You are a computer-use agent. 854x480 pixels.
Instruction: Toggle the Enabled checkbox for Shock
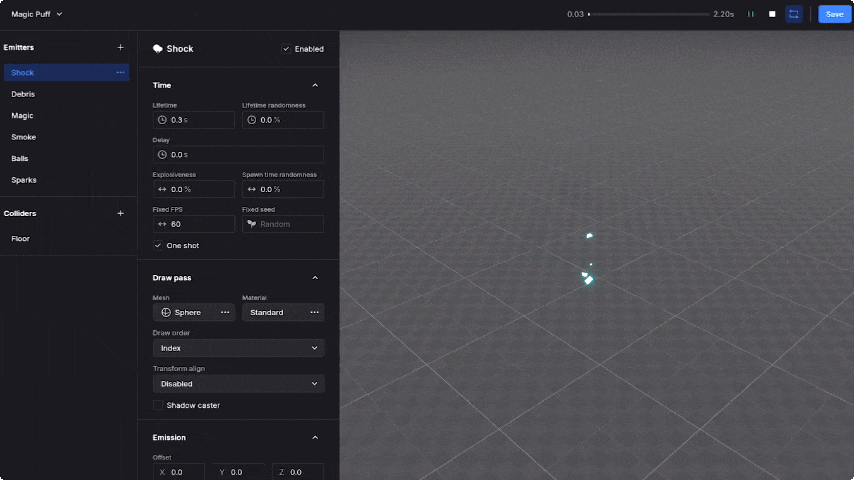286,49
